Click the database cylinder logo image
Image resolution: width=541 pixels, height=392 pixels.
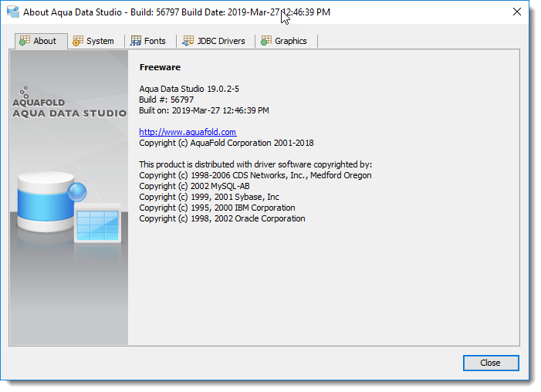pyautogui.click(x=69, y=208)
